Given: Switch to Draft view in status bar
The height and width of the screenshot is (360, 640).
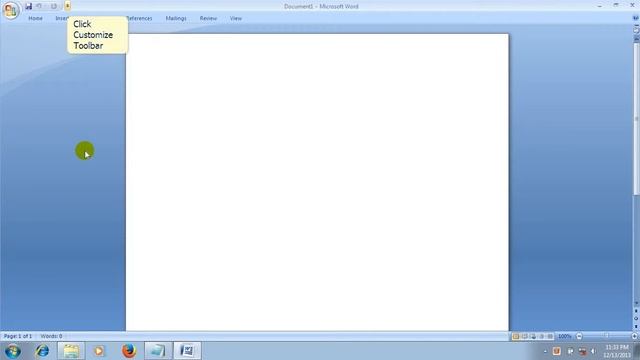Looking at the screenshot, I should [550, 336].
